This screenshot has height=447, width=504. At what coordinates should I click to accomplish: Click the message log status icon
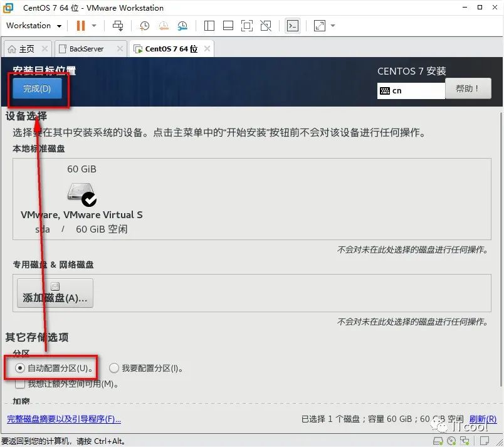click(485, 441)
